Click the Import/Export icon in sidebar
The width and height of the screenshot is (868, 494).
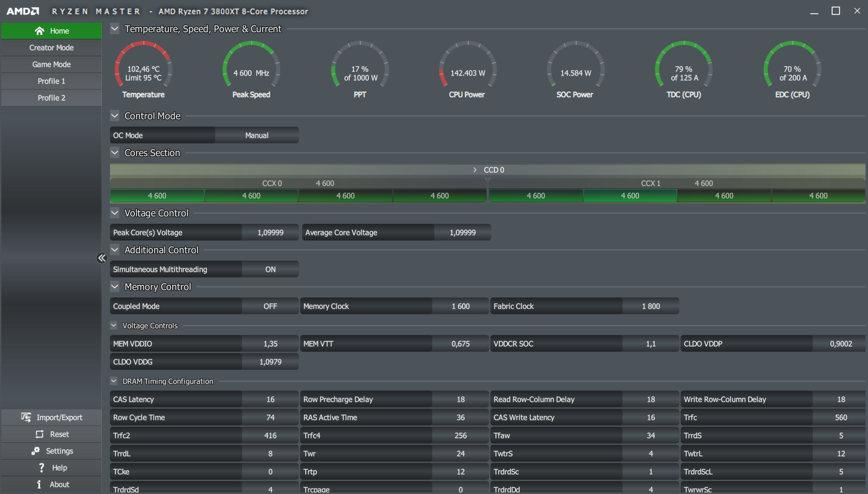[x=26, y=417]
